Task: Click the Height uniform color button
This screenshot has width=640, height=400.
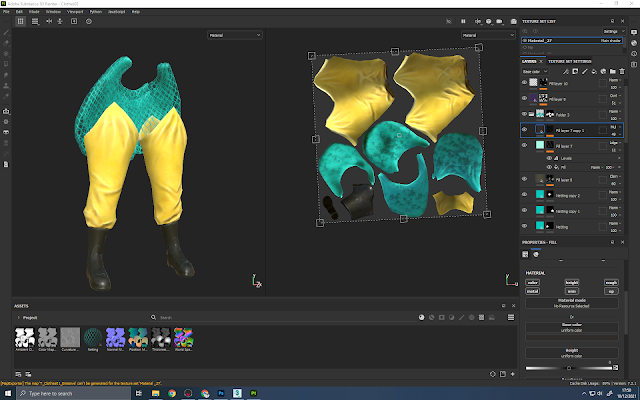Action: pyautogui.click(x=571, y=353)
